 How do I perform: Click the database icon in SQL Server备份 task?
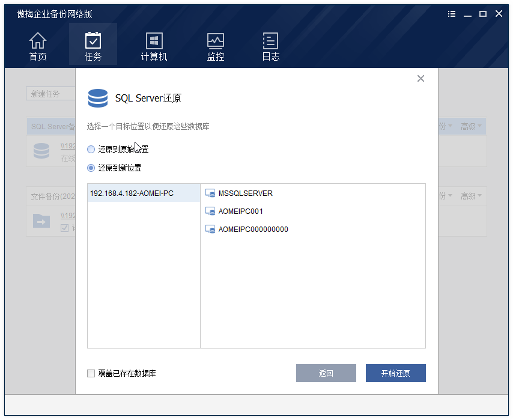pyautogui.click(x=41, y=151)
